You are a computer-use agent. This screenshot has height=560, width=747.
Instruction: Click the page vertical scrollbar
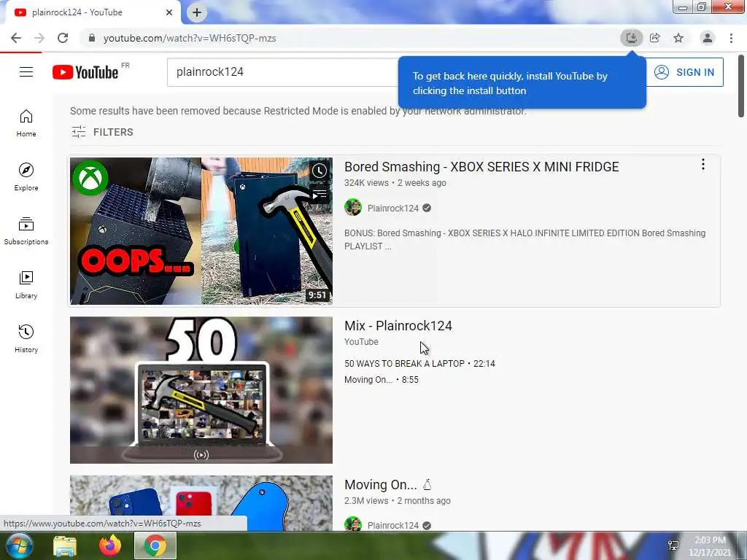tap(741, 86)
